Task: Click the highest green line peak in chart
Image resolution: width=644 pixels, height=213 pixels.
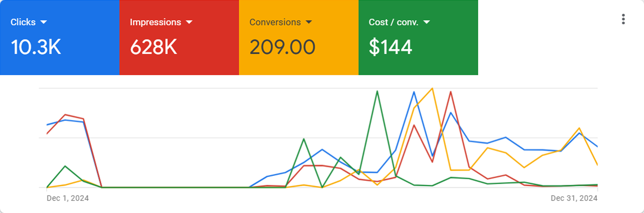Action: (x=377, y=91)
